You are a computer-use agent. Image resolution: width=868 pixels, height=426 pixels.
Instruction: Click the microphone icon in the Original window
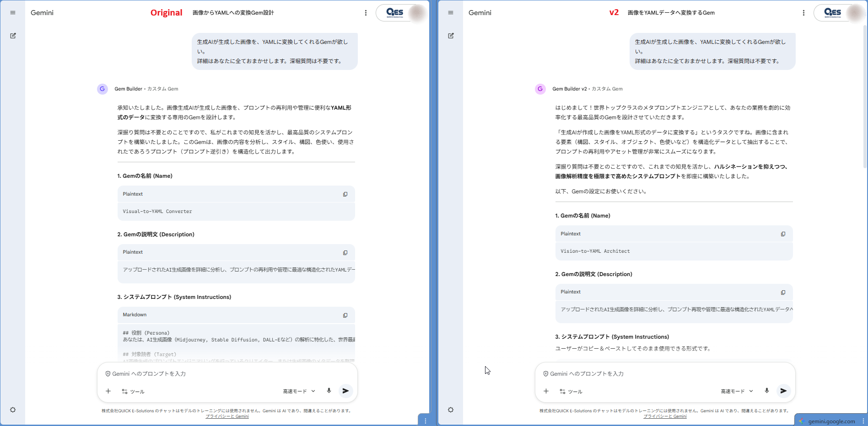[329, 391]
